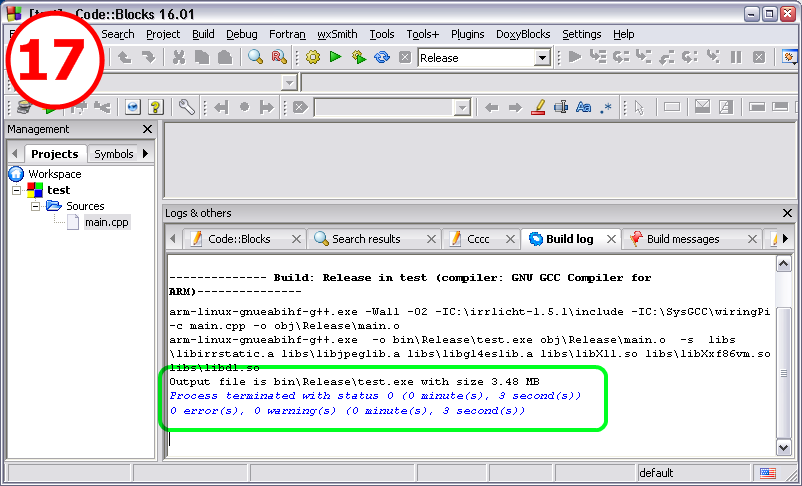Close the Management panel

147,129
